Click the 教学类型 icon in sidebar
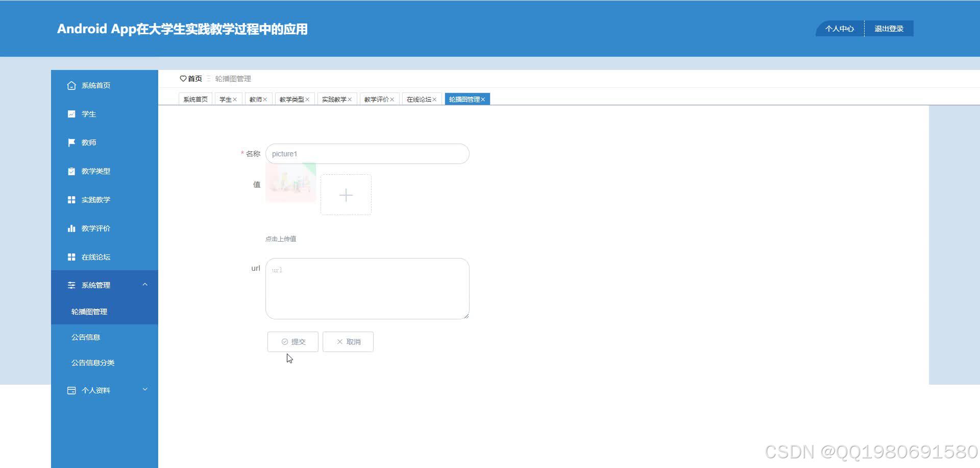The height and width of the screenshot is (468, 980). 71,171
